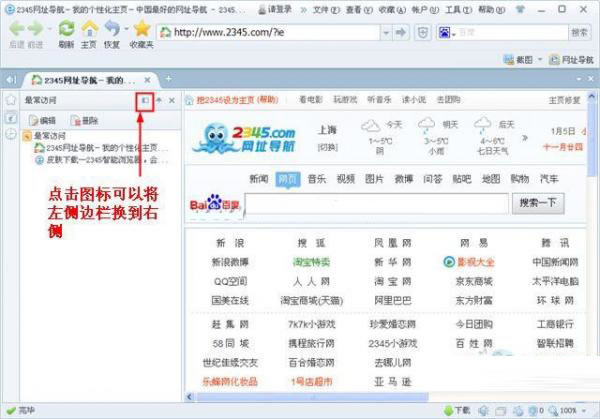Open the 恢复 dropdown arrow
This screenshot has height=419, width=600.
click(x=127, y=29)
